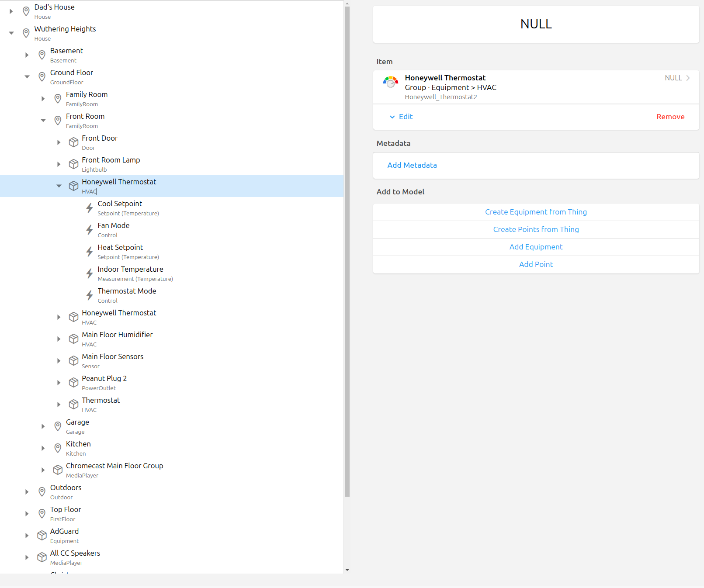Expand the Garage location node

(x=43, y=426)
